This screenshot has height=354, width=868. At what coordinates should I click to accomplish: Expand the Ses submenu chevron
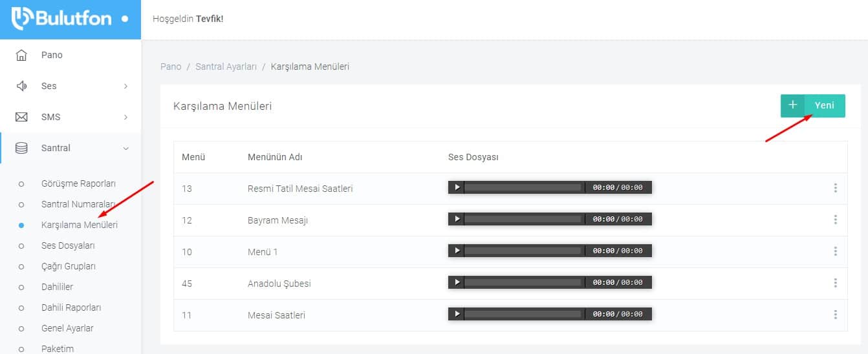tap(125, 86)
